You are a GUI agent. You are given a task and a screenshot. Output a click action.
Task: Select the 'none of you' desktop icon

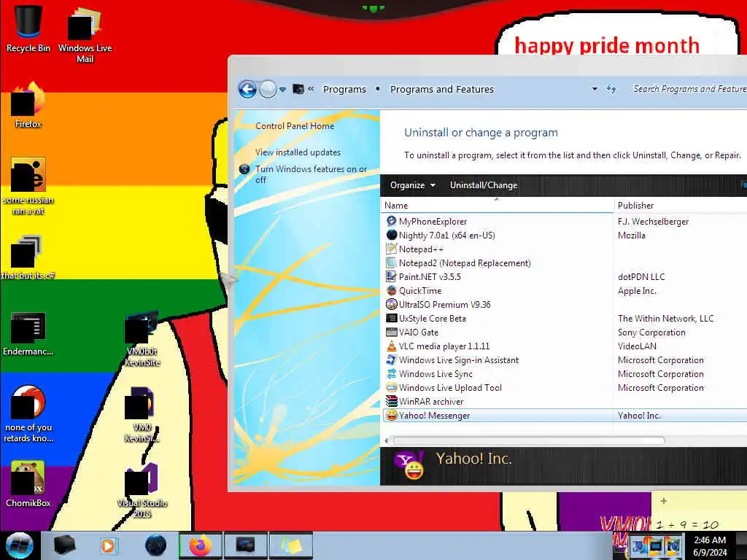point(28,413)
